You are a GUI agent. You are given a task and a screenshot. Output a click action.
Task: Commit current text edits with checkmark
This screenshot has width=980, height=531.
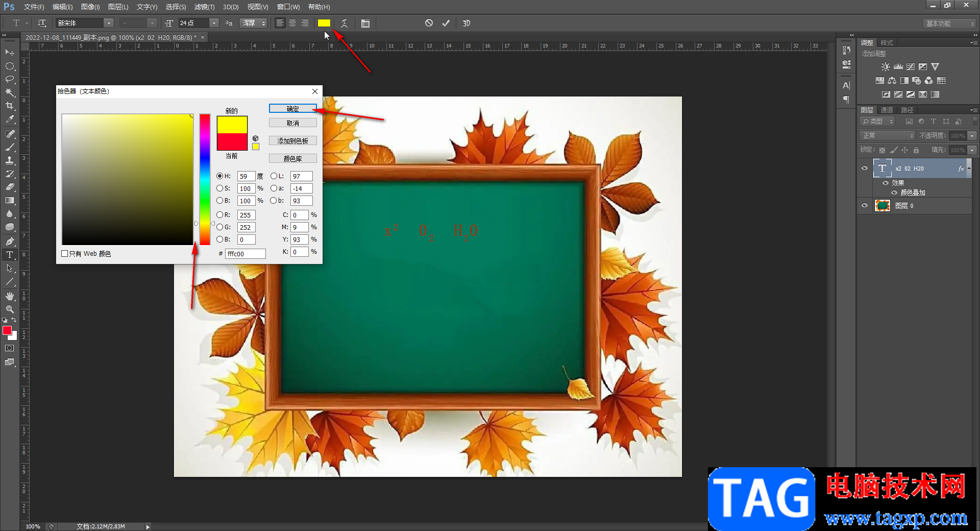point(446,23)
